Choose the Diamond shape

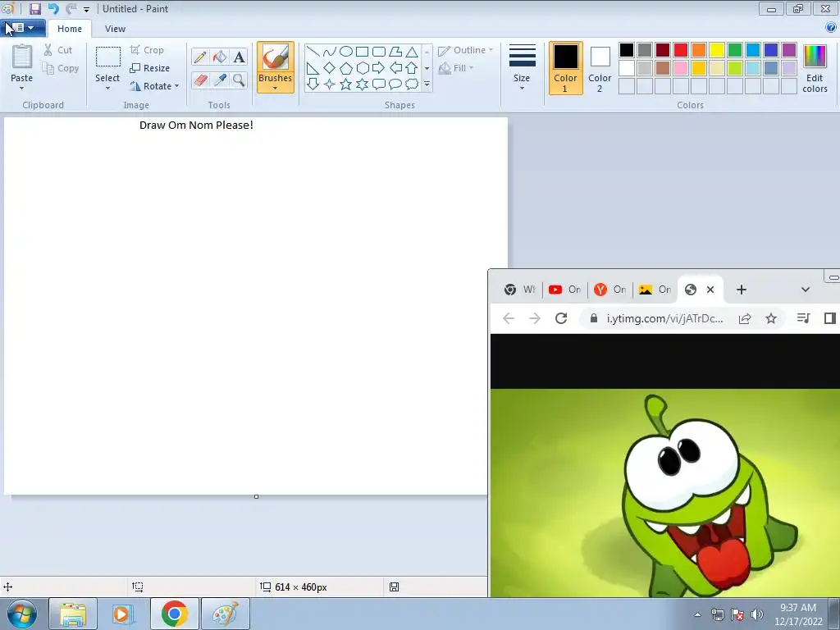pyautogui.click(x=330, y=68)
